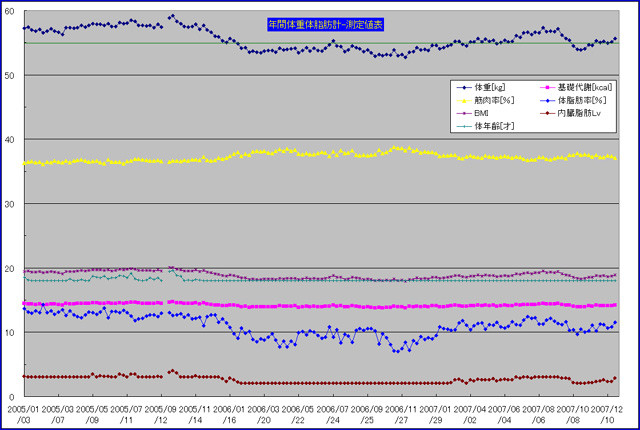Click the y-axis label 0
The height and width of the screenshot is (430, 640).
11,397
